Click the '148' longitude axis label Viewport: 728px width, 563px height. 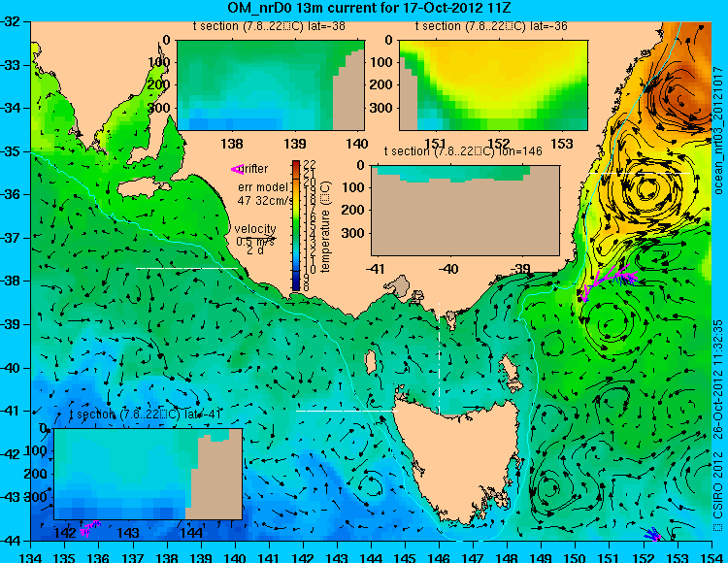tap(508, 556)
